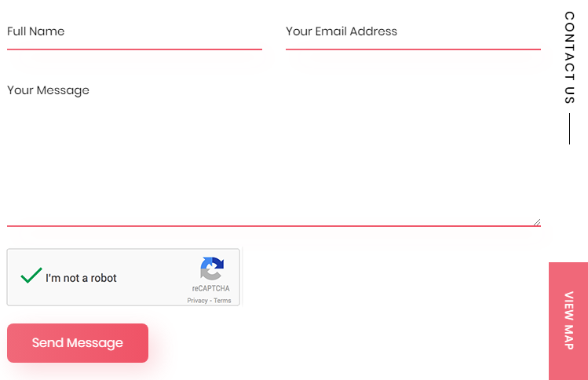Open the reCAPTCHA Privacy link
The width and height of the screenshot is (588, 380).
197,301
